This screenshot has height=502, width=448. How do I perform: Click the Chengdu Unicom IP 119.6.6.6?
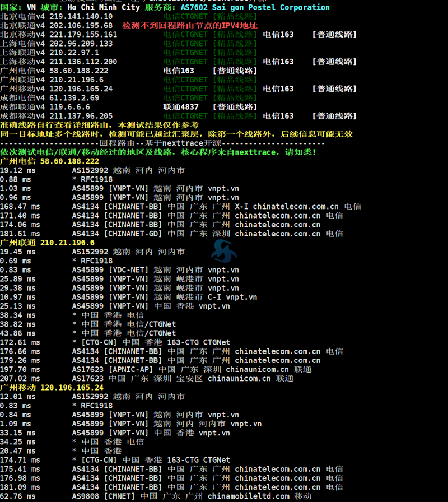[69, 106]
